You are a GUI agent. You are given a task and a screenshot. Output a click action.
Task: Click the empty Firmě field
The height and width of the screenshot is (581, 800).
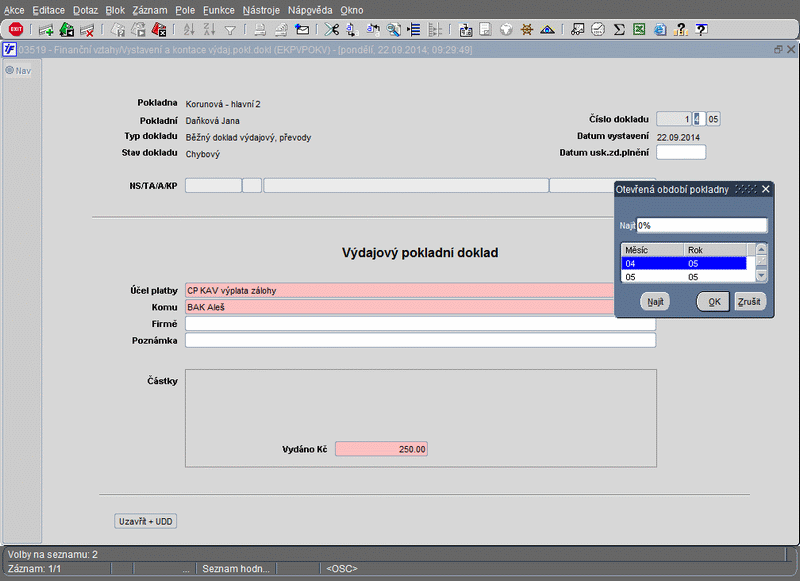pyautogui.click(x=420, y=324)
